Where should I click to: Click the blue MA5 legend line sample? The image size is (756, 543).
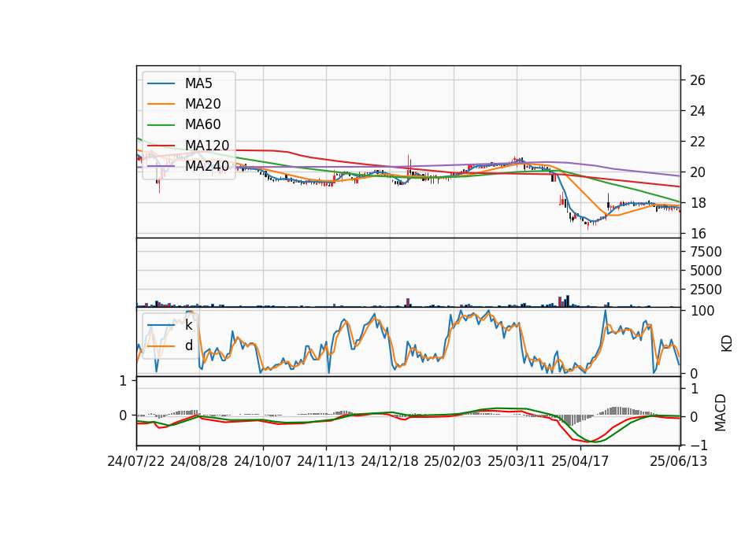coord(161,83)
